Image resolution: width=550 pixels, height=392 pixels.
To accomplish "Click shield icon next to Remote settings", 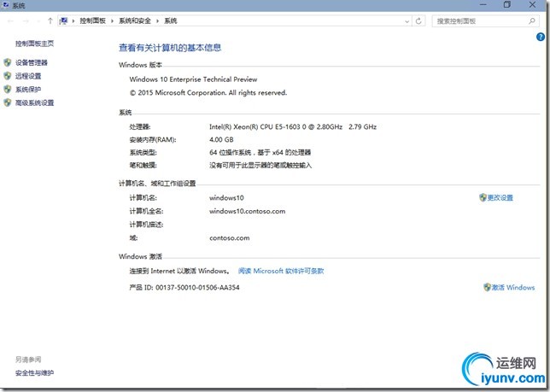I will [x=8, y=76].
